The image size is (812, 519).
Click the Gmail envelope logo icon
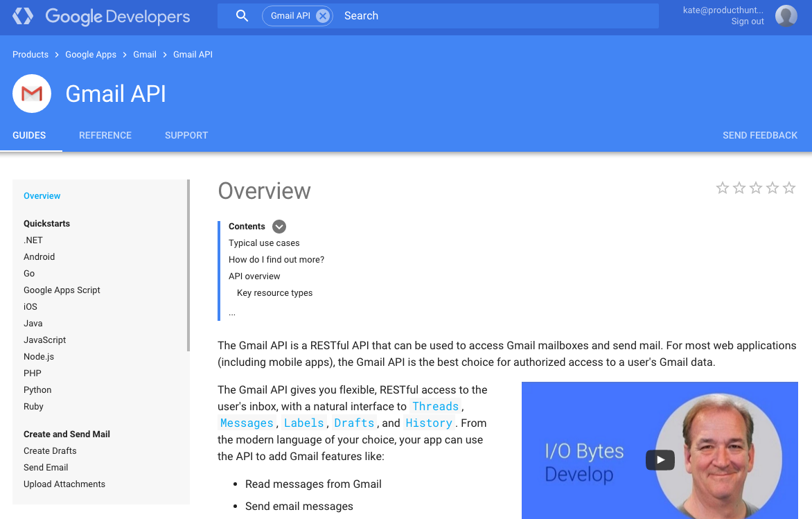32,94
